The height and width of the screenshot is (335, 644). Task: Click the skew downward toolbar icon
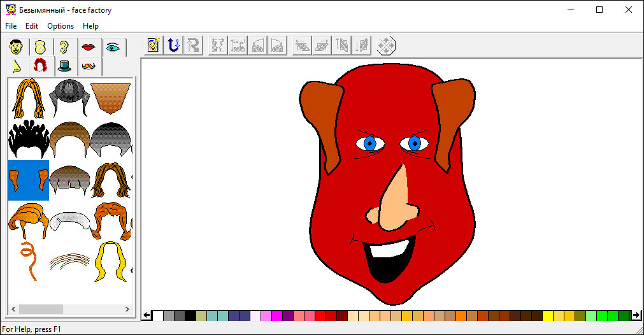tap(361, 45)
